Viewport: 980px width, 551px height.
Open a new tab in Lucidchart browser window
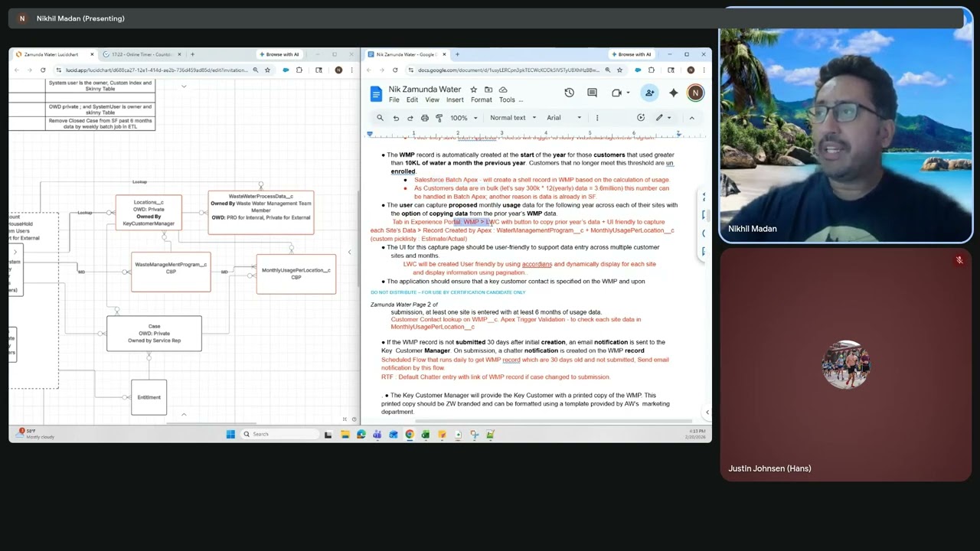click(x=192, y=54)
